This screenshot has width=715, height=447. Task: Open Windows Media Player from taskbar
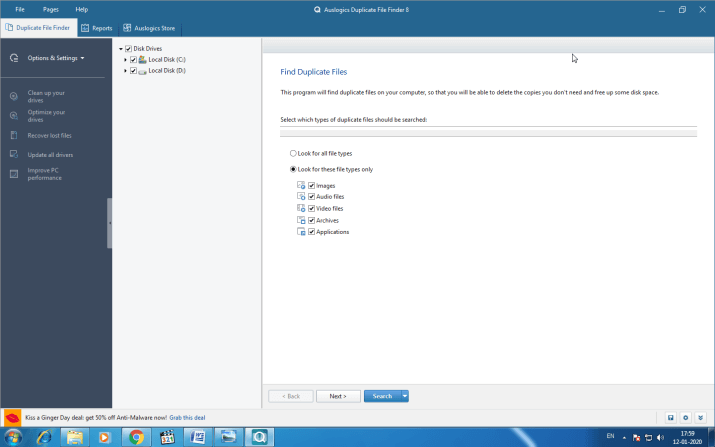pyautogui.click(x=104, y=437)
